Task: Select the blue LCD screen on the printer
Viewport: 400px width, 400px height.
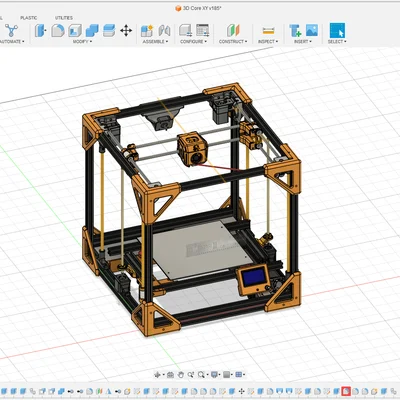Action: tap(255, 277)
